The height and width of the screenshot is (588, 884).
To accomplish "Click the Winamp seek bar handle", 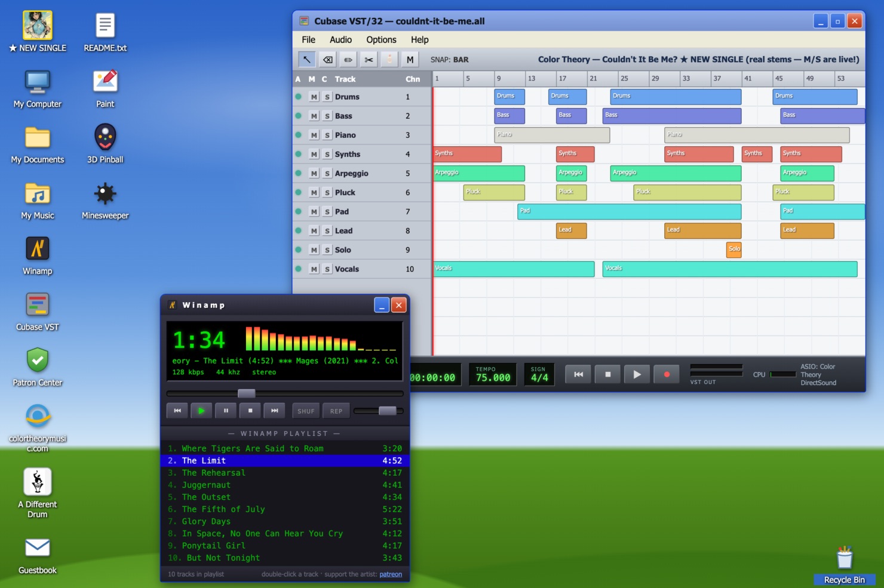I will click(247, 393).
